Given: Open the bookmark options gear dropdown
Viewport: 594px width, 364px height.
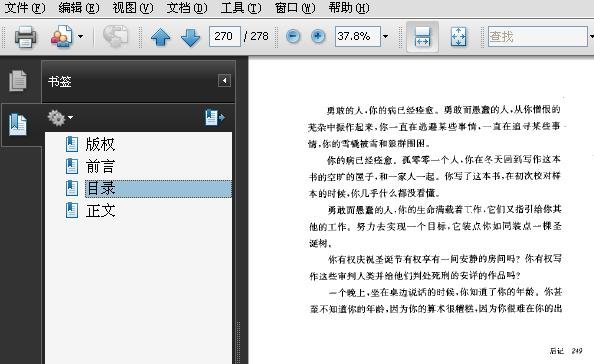Looking at the screenshot, I should point(60,118).
